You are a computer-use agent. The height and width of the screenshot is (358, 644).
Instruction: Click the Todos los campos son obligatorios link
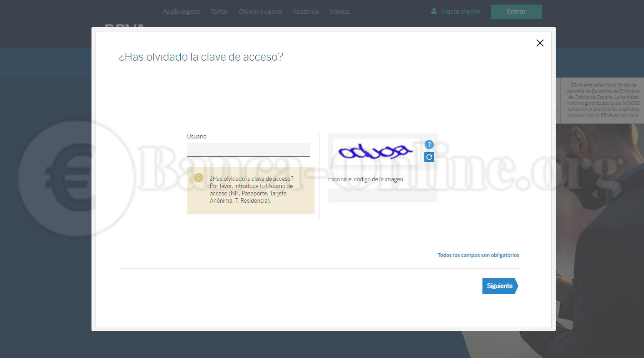(478, 255)
